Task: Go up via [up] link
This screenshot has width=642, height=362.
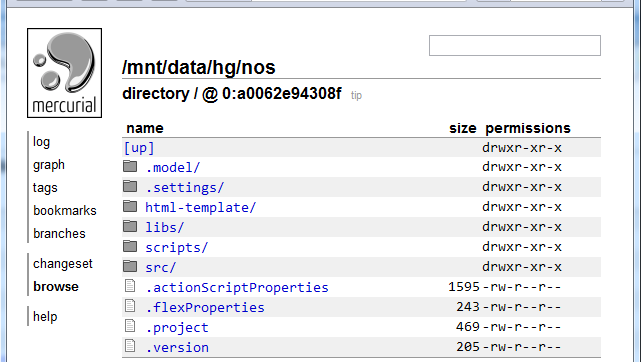Action: tap(139, 148)
